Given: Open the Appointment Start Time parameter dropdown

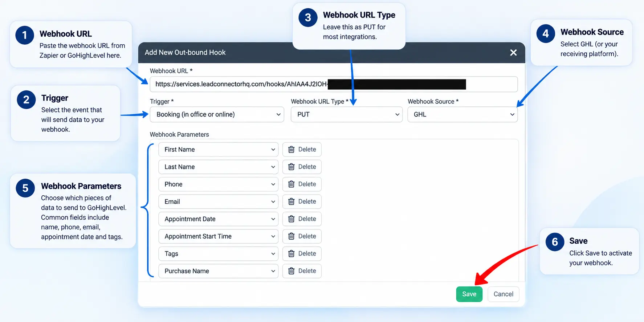Looking at the screenshot, I should coord(219,236).
